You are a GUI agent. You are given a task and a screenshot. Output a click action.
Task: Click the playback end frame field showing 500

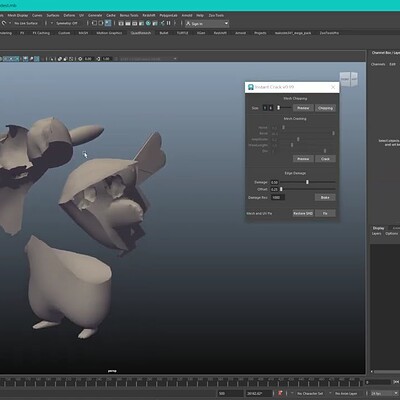click(230, 394)
